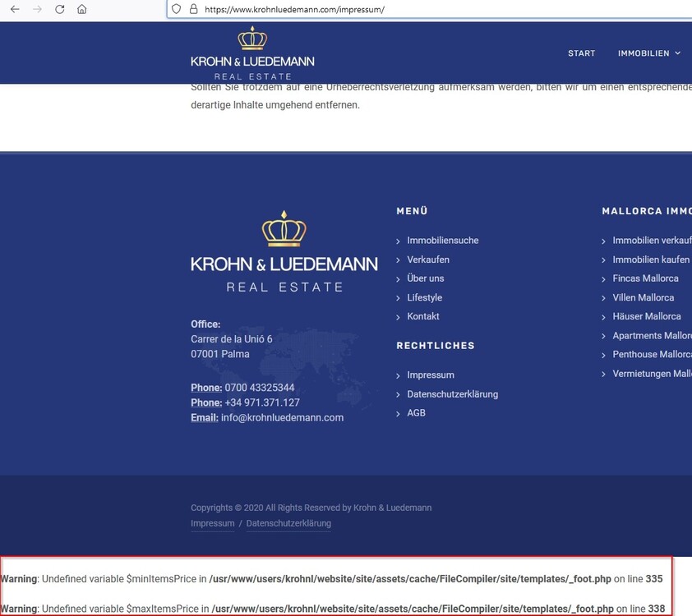The height and width of the screenshot is (616, 692).
Task: Select the Lifestyle footer link
Action: (424, 297)
